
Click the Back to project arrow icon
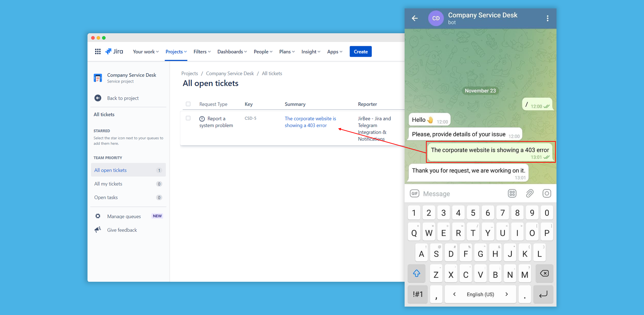tap(98, 98)
